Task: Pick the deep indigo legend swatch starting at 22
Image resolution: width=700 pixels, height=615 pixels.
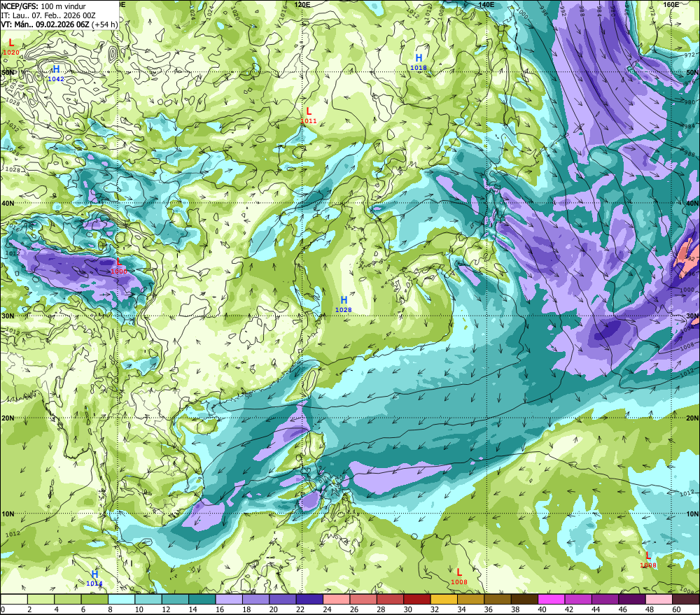Action: (310, 599)
